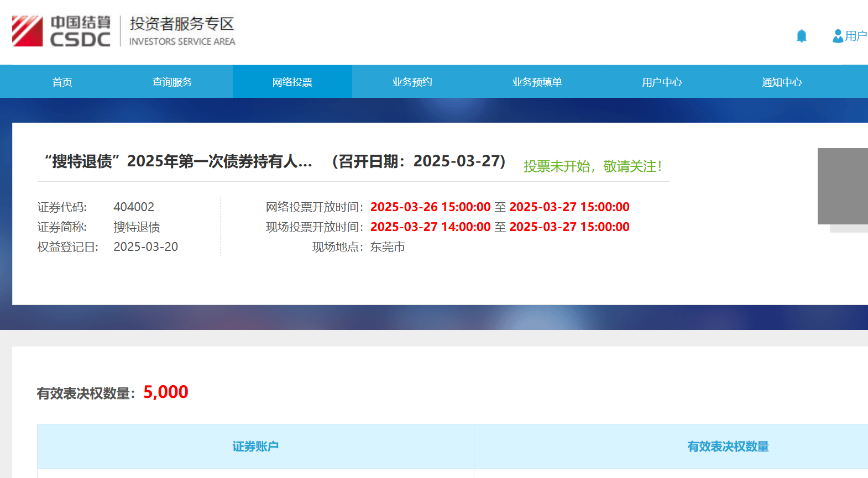The image size is (868, 478).
Task: Click the red 5,000 voting rights value
Action: pos(166,392)
